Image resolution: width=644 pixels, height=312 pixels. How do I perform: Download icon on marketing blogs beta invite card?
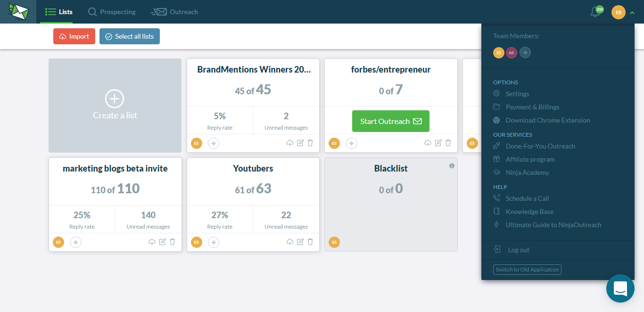point(152,242)
